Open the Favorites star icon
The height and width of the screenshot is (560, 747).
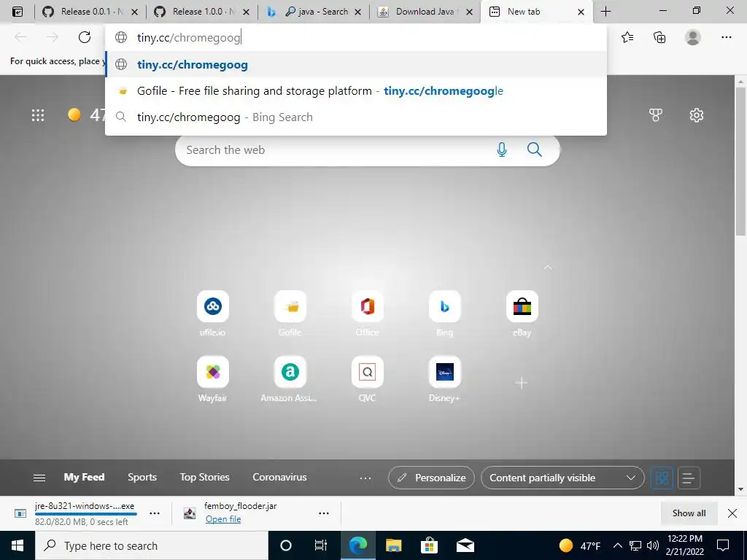point(627,37)
